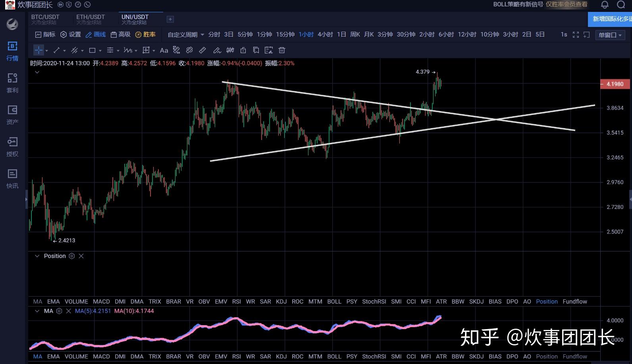Click the edit drawings list icon
632x364 pixels.
coord(269,50)
